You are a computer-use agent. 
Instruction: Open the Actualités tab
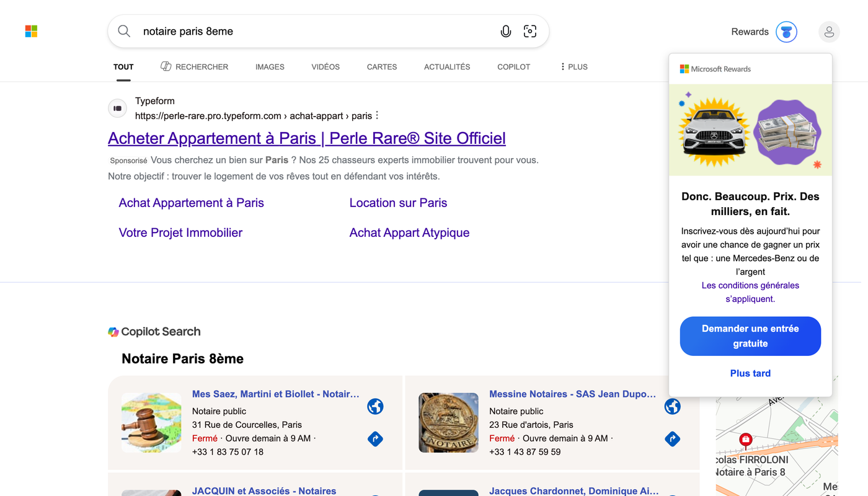[447, 66]
